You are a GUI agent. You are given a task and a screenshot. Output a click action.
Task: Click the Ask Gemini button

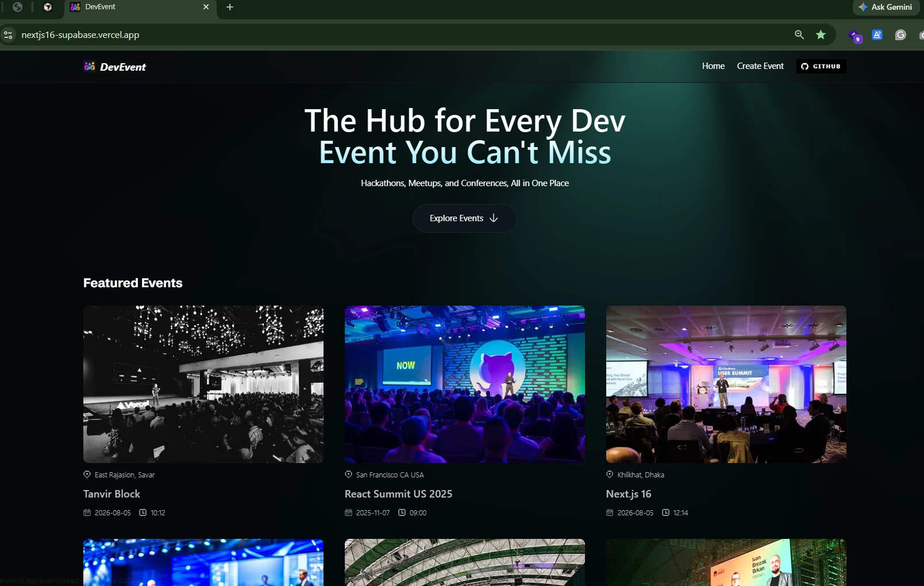pyautogui.click(x=885, y=7)
